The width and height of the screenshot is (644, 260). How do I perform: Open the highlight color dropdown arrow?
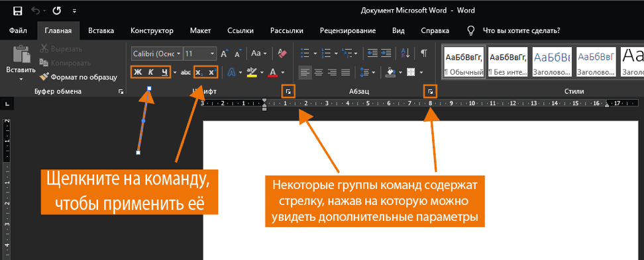pyautogui.click(x=262, y=73)
